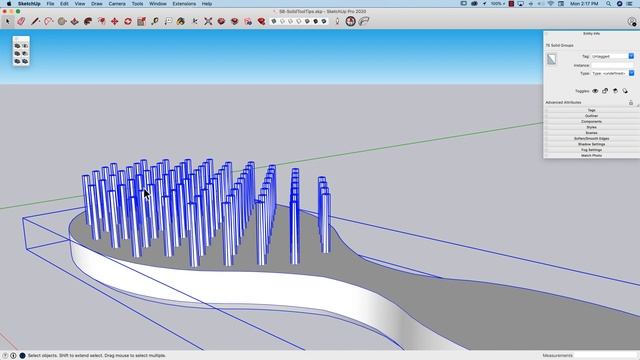The height and width of the screenshot is (360, 640).
Task: Select the Eraser tool
Action: coord(21,21)
